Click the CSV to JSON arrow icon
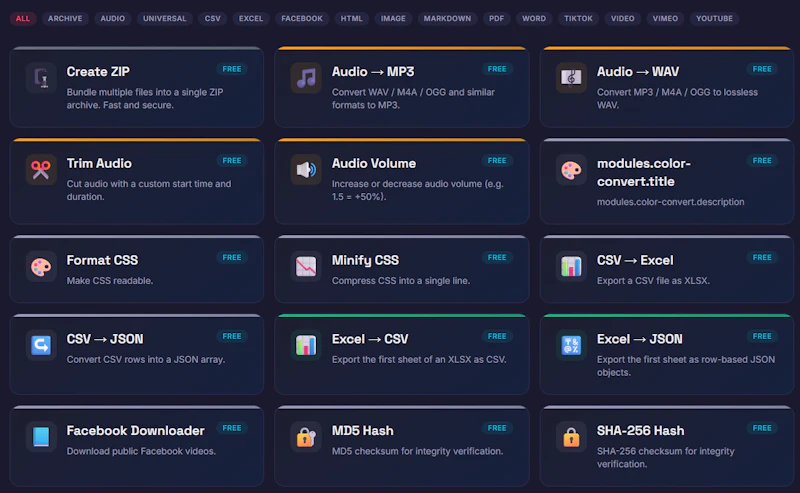The height and width of the screenshot is (493, 800). (x=41, y=346)
